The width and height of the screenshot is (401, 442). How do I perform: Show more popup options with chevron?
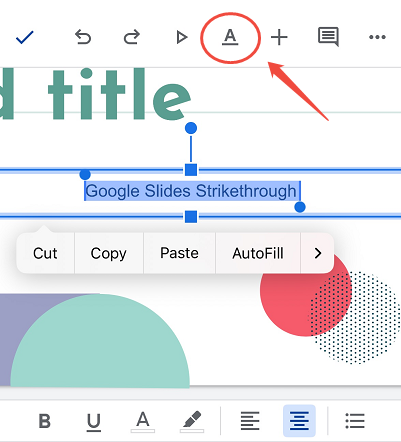tap(318, 253)
